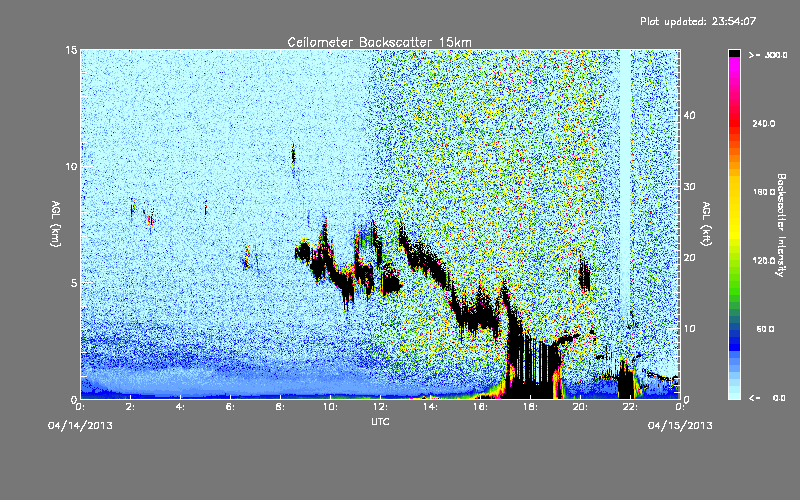The width and height of the screenshot is (800, 500).
Task: Click the '22:' hour tick on the time axis
Action: point(631,407)
